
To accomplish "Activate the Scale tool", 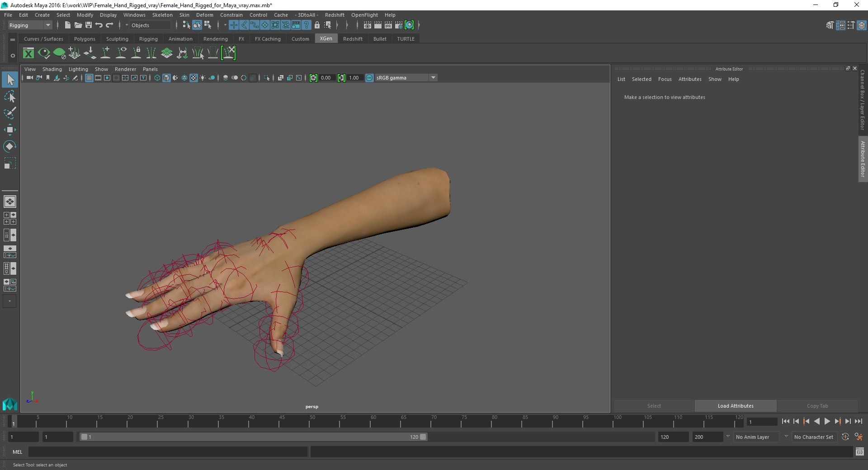I will (9, 163).
